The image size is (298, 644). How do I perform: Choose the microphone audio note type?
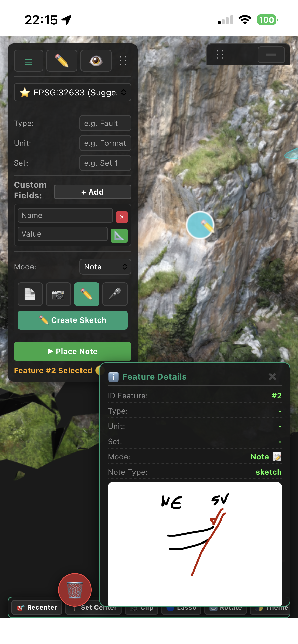click(x=115, y=294)
